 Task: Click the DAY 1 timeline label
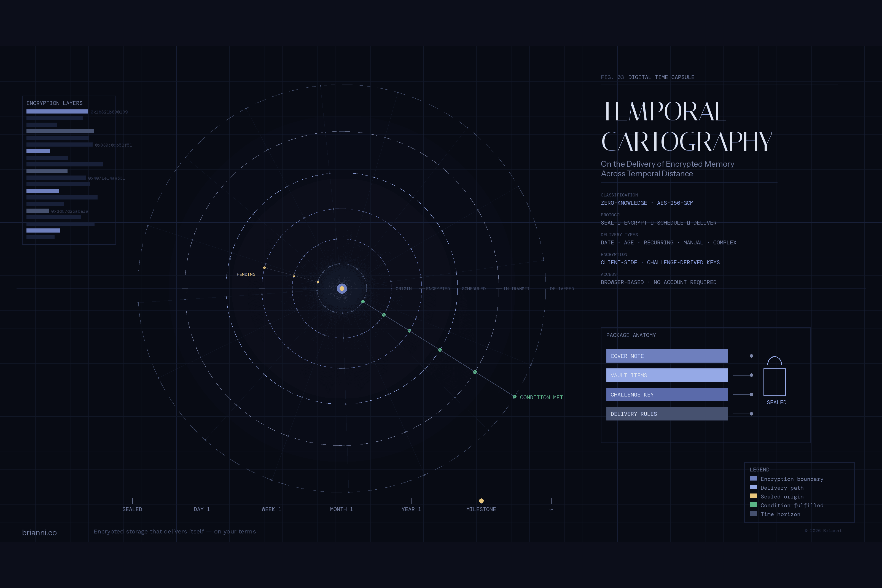[202, 509]
